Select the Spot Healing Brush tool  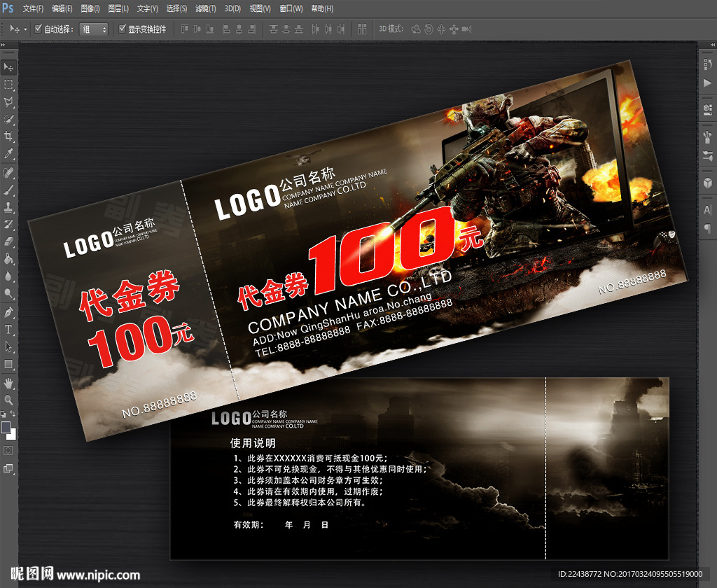(x=8, y=173)
